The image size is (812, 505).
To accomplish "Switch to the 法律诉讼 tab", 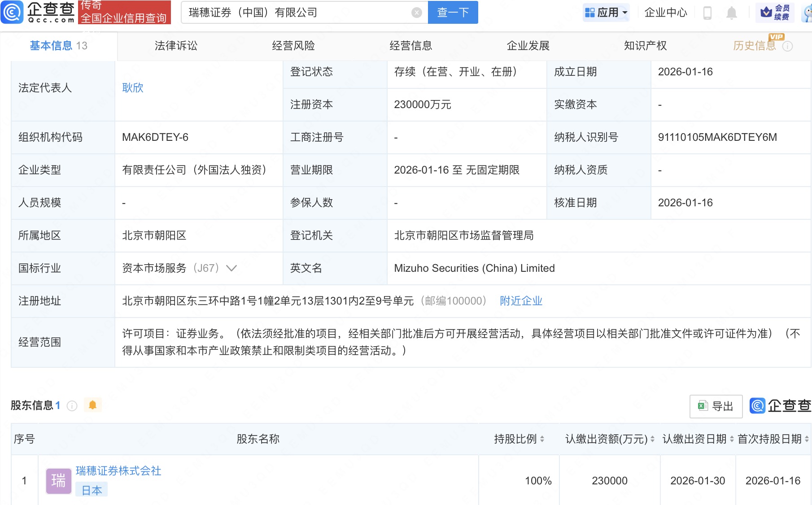I will pos(175,45).
